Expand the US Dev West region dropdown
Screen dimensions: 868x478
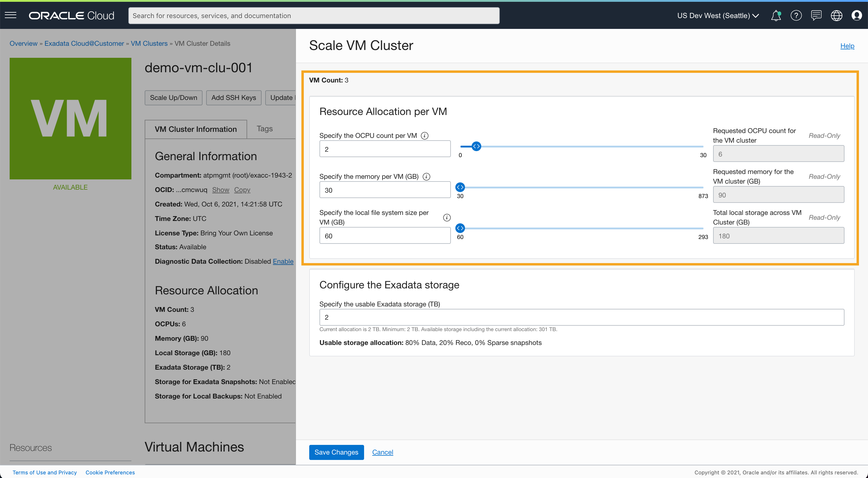point(718,15)
